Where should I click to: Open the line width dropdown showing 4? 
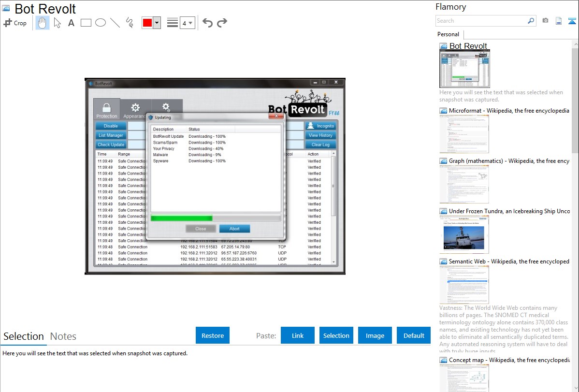tap(187, 23)
